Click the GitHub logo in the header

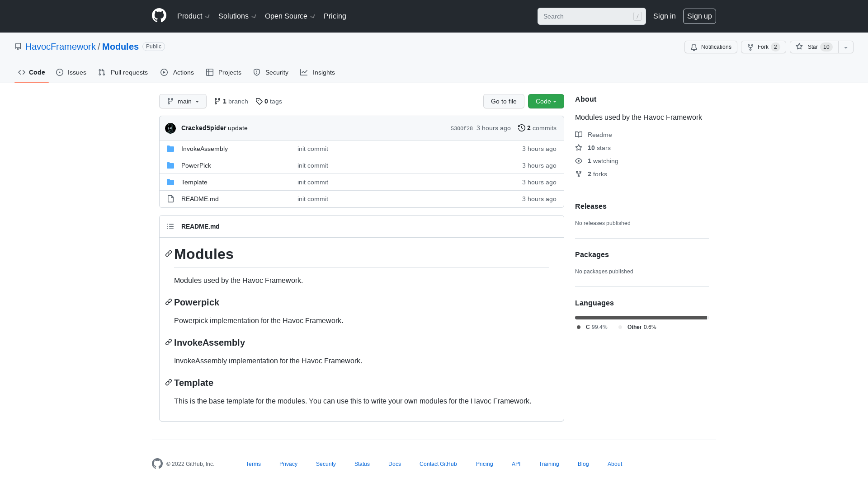(159, 15)
